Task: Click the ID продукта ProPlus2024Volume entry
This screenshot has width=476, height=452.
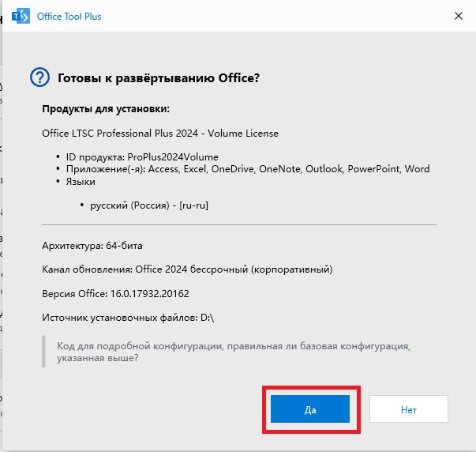Action: coord(142,157)
